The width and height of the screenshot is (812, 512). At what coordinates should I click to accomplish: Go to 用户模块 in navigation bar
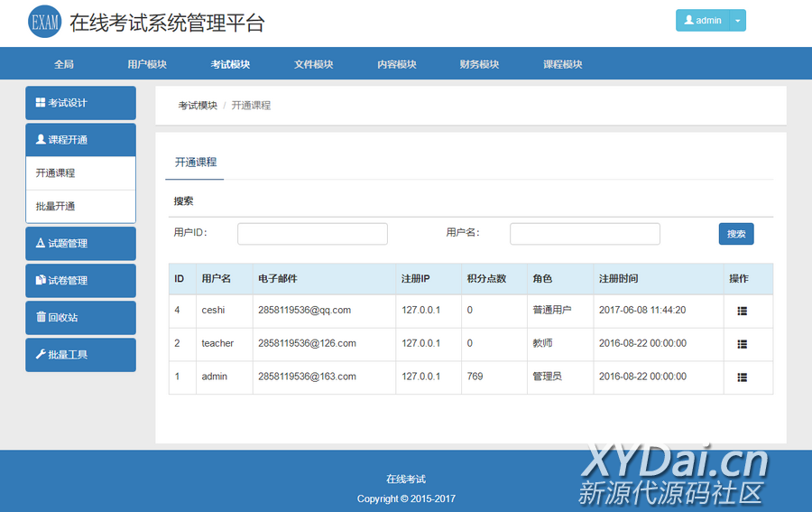click(147, 64)
